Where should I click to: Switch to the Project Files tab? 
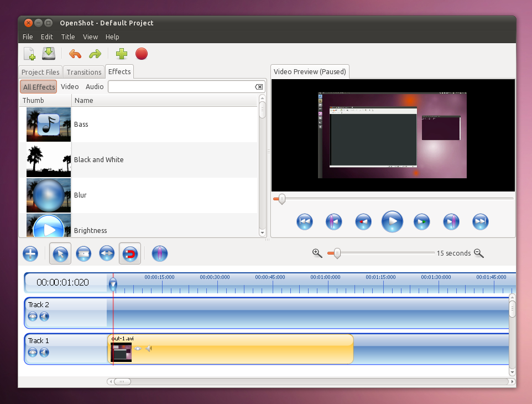(40, 72)
